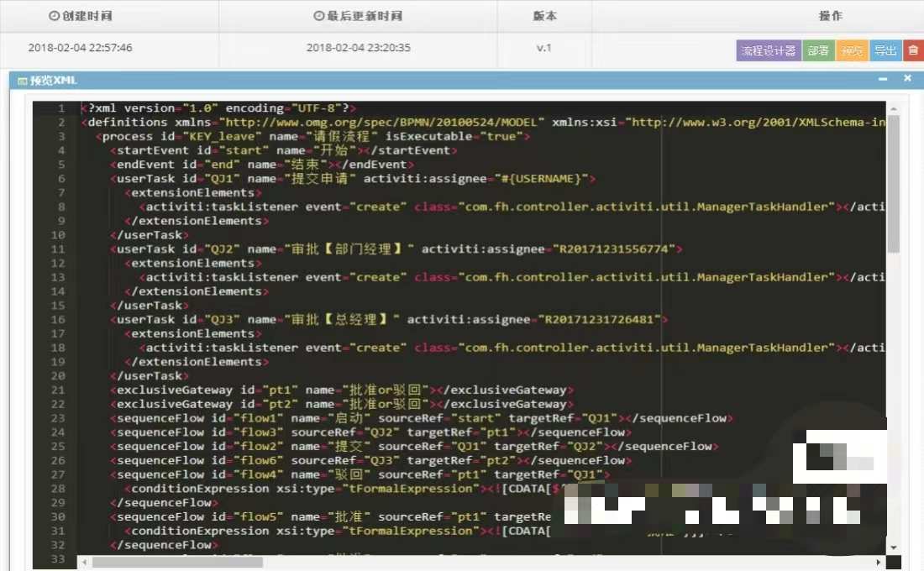Click the scroll-left arrow of XML editor
This screenshot has height=571, width=924.
pyautogui.click(x=85, y=562)
